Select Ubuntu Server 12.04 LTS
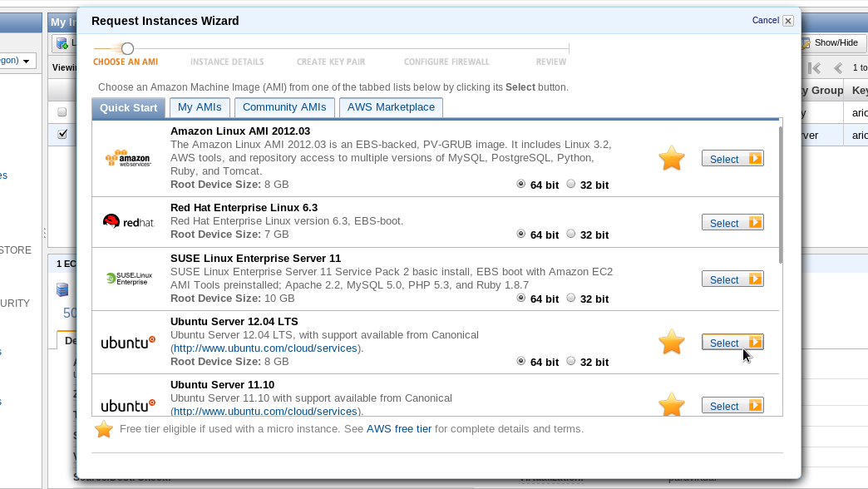This screenshot has width=868, height=489. point(732,343)
